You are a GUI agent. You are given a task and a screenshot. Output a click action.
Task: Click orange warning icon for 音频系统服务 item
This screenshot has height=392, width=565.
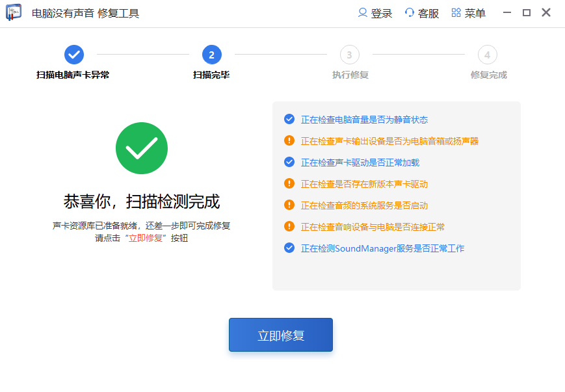pyautogui.click(x=289, y=205)
